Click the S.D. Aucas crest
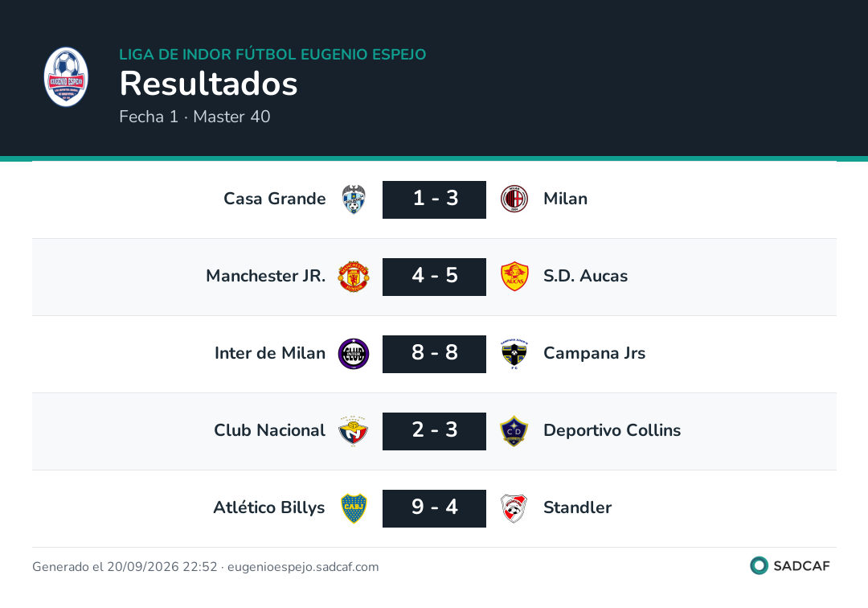Viewport: 868px width, 608px height. 514,277
